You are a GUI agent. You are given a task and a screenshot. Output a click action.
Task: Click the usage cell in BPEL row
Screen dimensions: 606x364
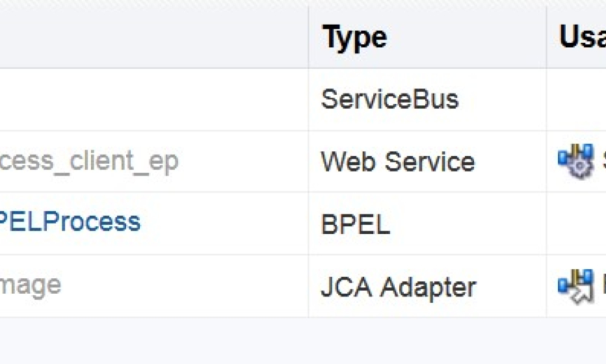[x=576, y=224]
